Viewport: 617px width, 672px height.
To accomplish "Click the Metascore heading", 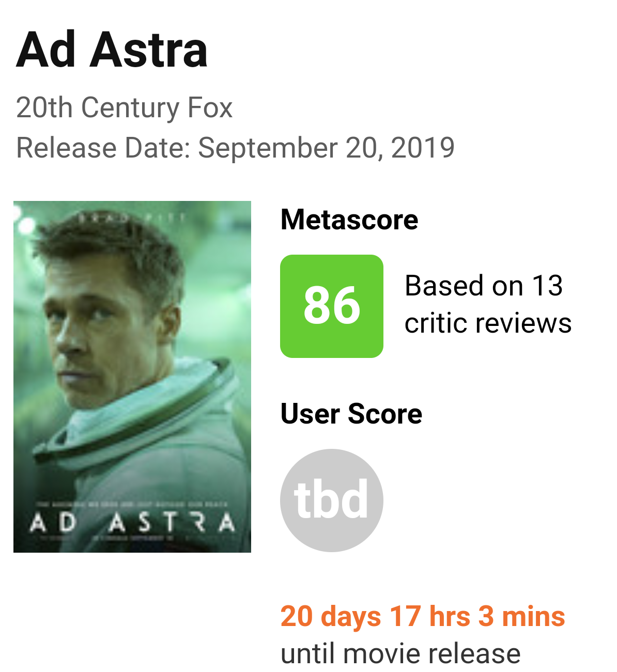I will 349,220.
